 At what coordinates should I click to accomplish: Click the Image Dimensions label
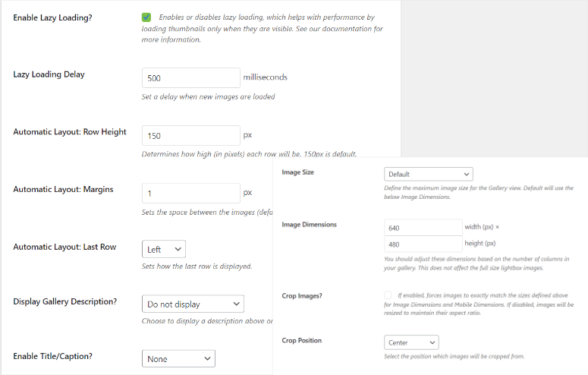click(x=309, y=225)
